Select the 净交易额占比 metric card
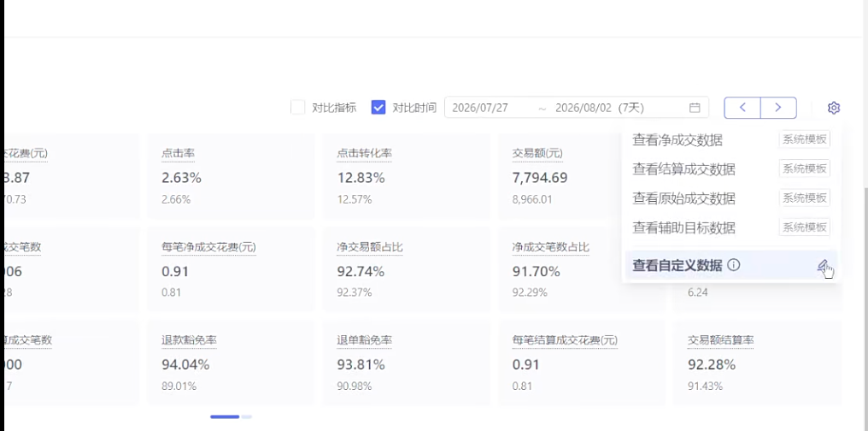 tap(407, 269)
